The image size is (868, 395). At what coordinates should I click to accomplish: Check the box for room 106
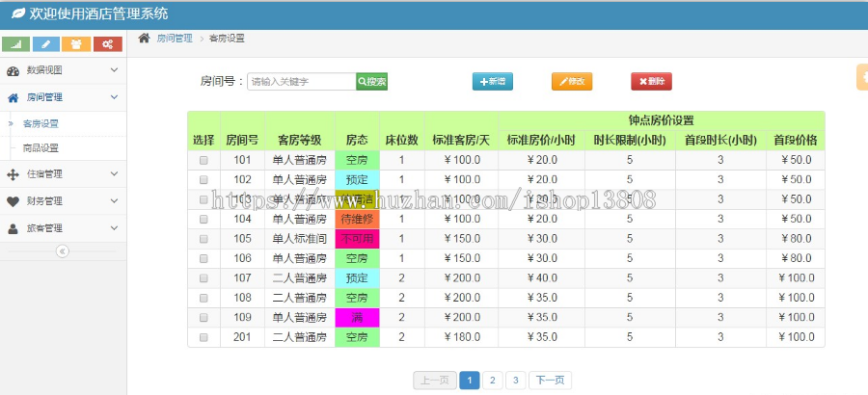(x=203, y=258)
